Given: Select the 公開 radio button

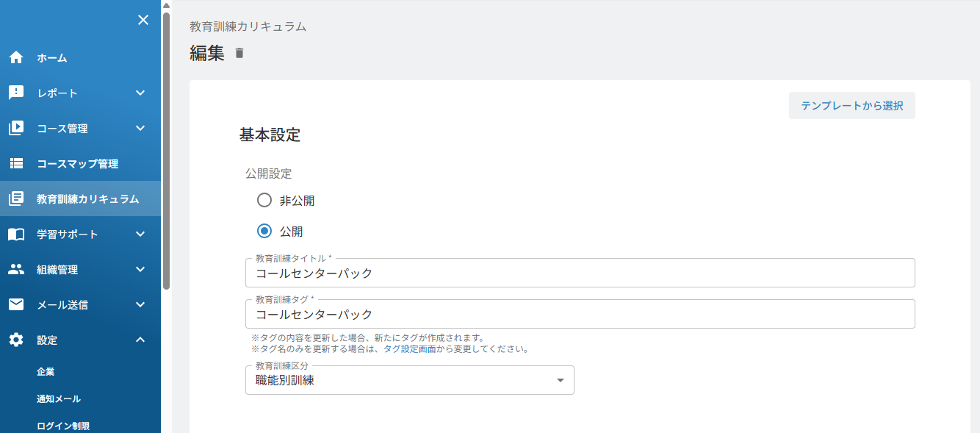Looking at the screenshot, I should point(264,232).
